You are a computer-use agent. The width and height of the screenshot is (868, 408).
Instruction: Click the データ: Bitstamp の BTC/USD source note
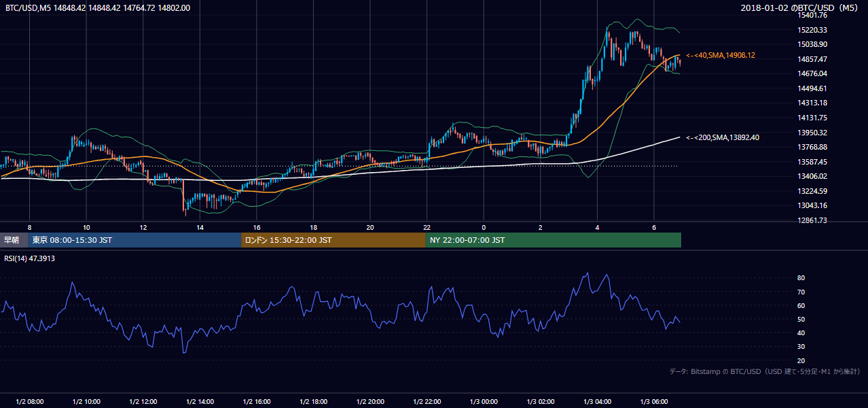[765, 371]
